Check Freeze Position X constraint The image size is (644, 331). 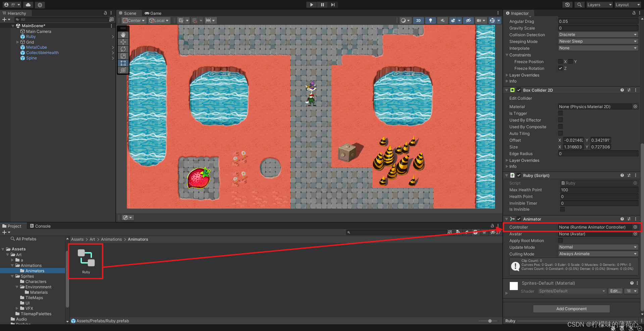[560, 61]
